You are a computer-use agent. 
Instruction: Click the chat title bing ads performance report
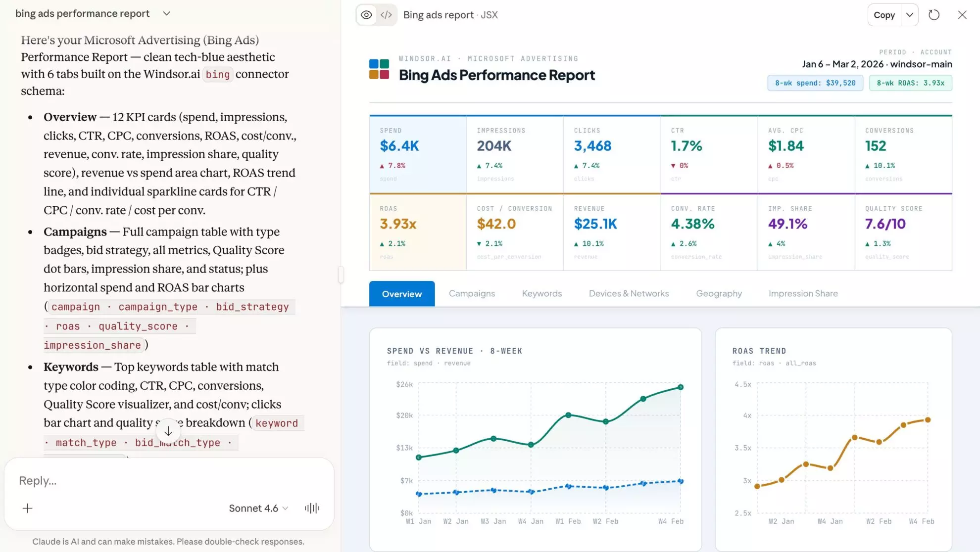pos(82,13)
